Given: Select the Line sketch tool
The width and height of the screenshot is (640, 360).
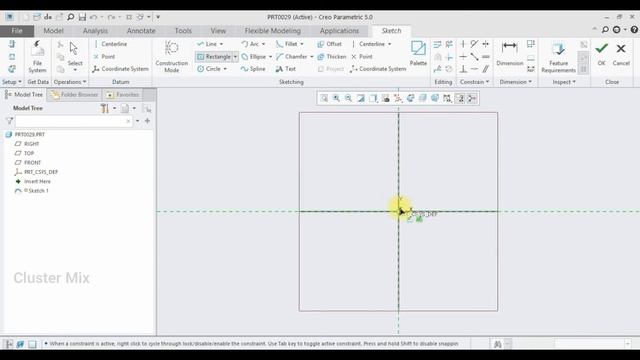Looking at the screenshot, I should pos(207,44).
